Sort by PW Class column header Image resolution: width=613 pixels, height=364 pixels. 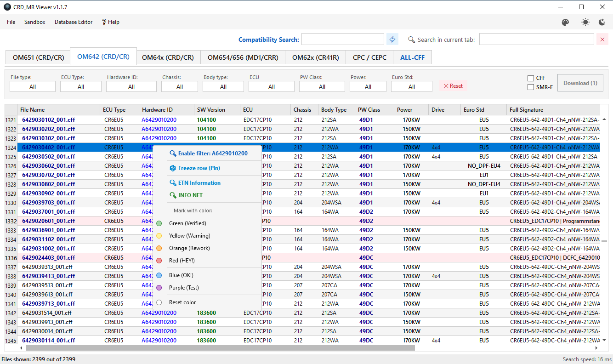click(x=375, y=110)
